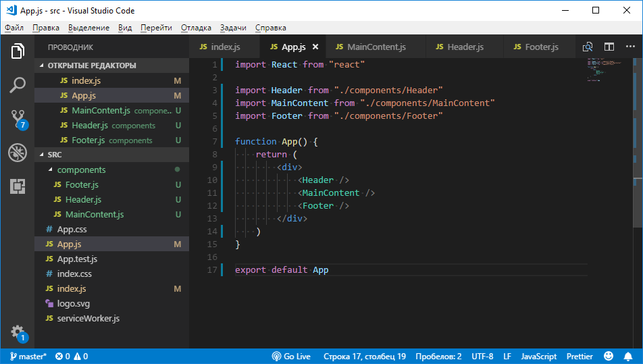Open Source Control view with 7 changes

(x=18, y=119)
